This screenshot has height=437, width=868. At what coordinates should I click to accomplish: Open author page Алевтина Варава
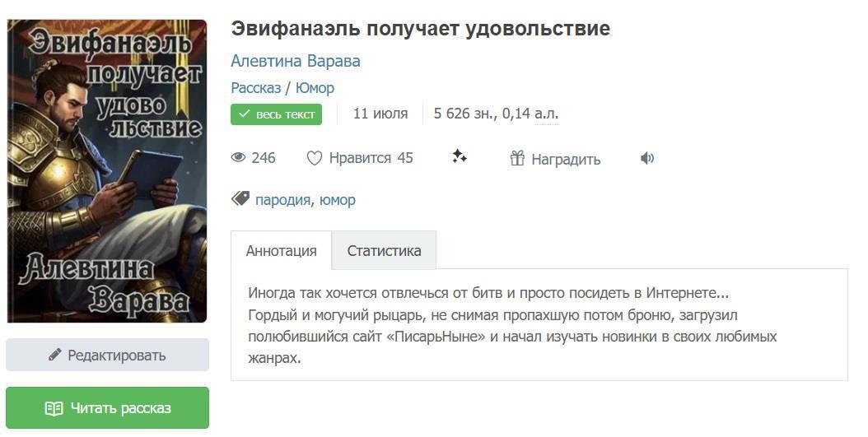tap(295, 61)
